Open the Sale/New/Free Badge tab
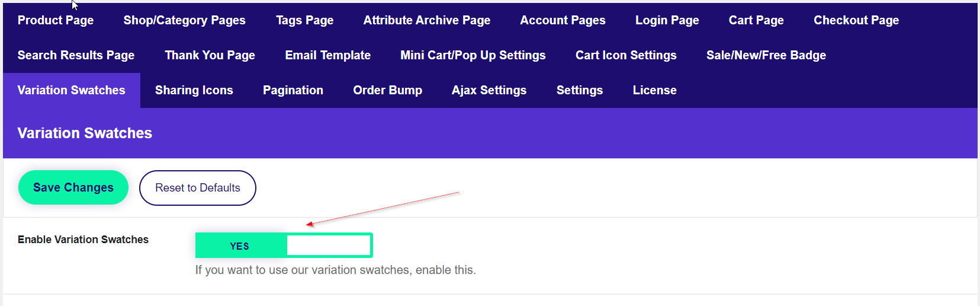The height and width of the screenshot is (306, 980). coord(766,55)
